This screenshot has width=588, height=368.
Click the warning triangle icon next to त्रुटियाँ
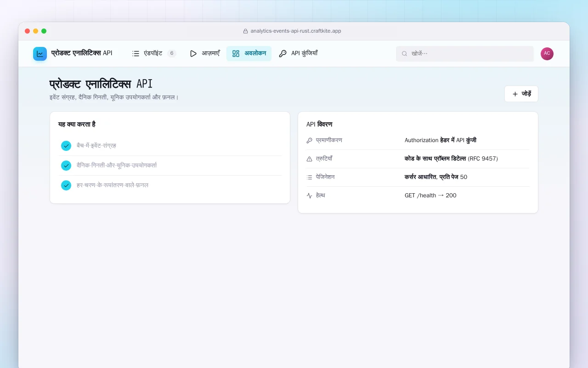tap(309, 159)
